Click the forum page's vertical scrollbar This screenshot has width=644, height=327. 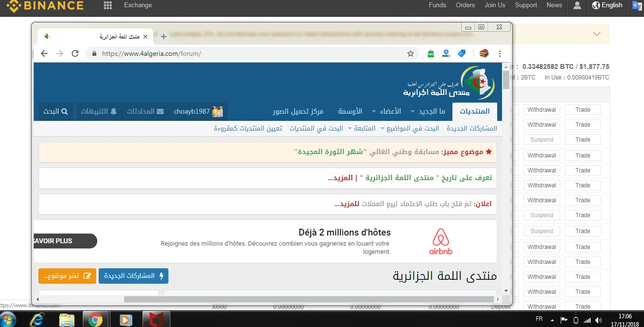tap(505, 183)
